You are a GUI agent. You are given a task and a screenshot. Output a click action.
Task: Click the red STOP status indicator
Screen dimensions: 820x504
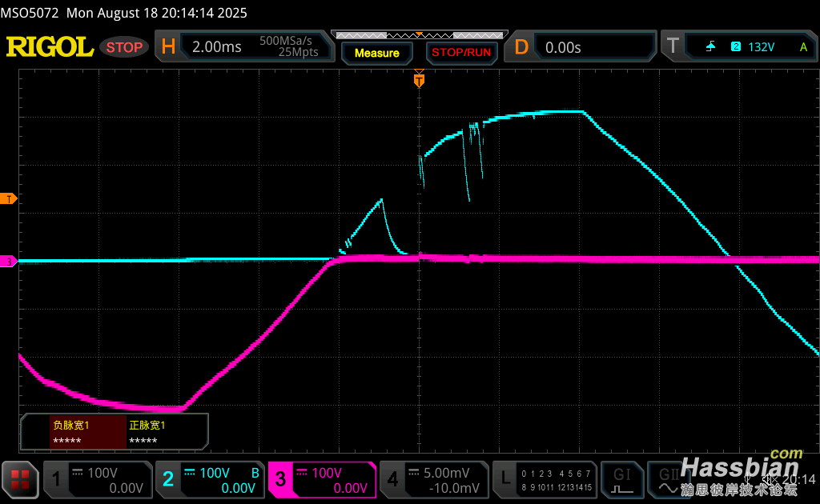pos(124,47)
